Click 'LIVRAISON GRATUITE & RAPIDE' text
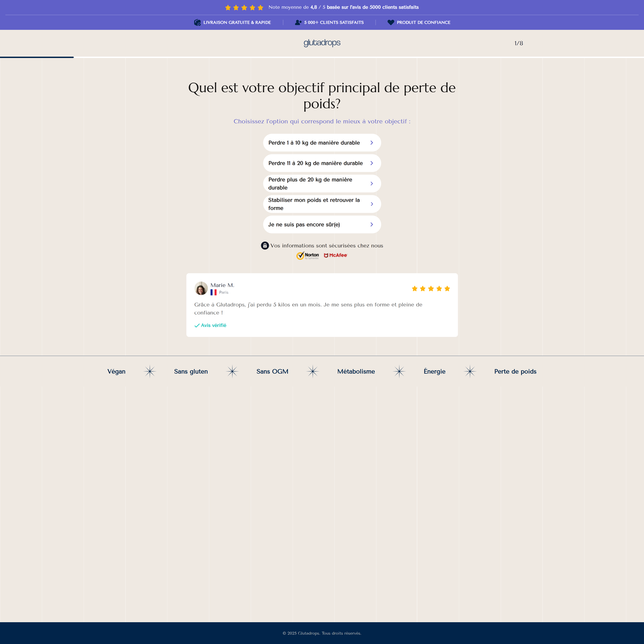The width and height of the screenshot is (644, 644). point(237,22)
